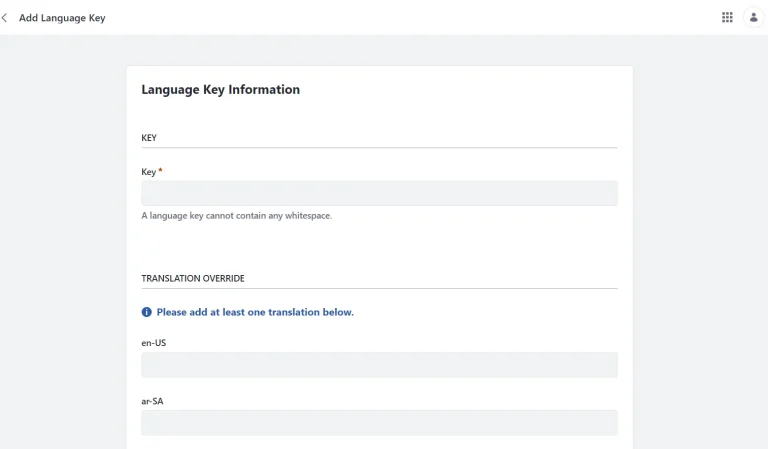Image resolution: width=768 pixels, height=449 pixels.
Task: Click the Add Language Key page title
Action: tap(62, 18)
